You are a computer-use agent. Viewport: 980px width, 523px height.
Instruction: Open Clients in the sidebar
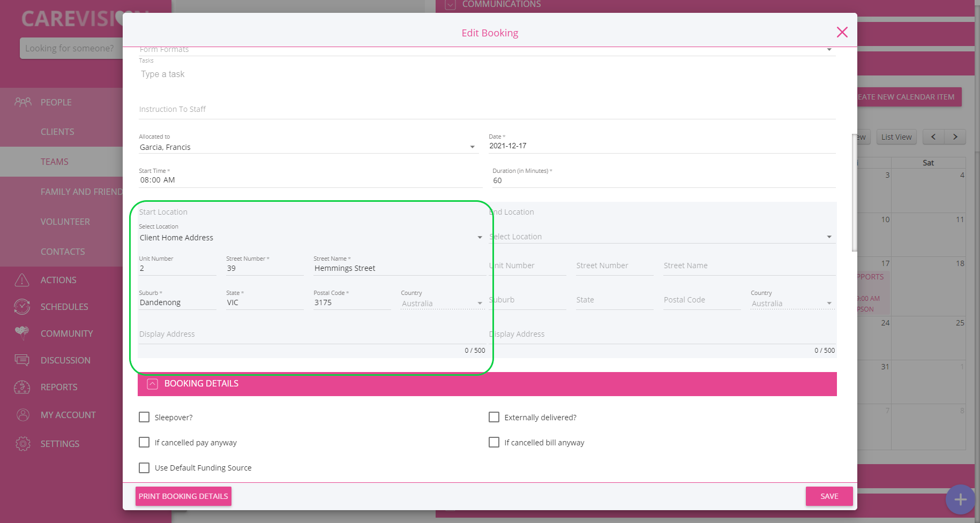pyautogui.click(x=57, y=132)
